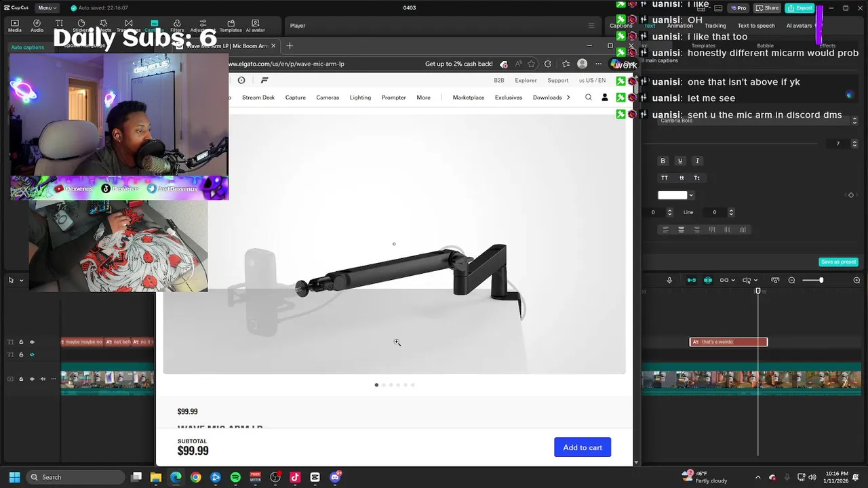This screenshot has height=488, width=868.
Task: Open the CapCut Menu dropdown
Action: pos(47,7)
